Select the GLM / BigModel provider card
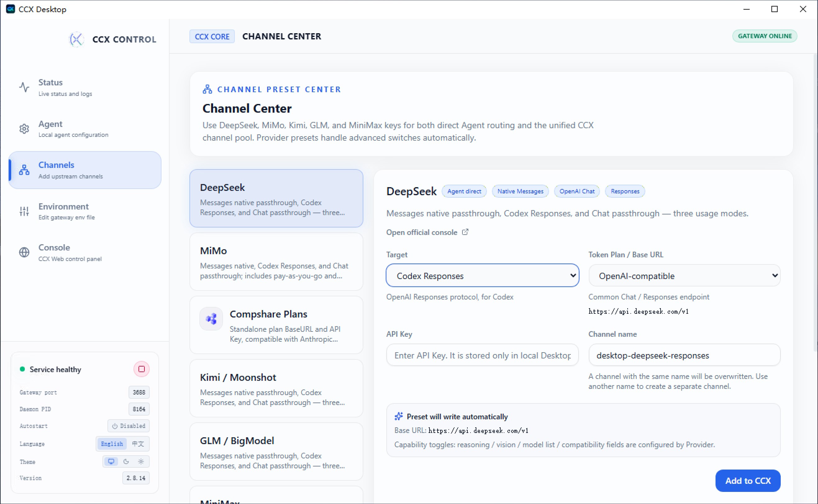The width and height of the screenshot is (818, 504). (276, 452)
